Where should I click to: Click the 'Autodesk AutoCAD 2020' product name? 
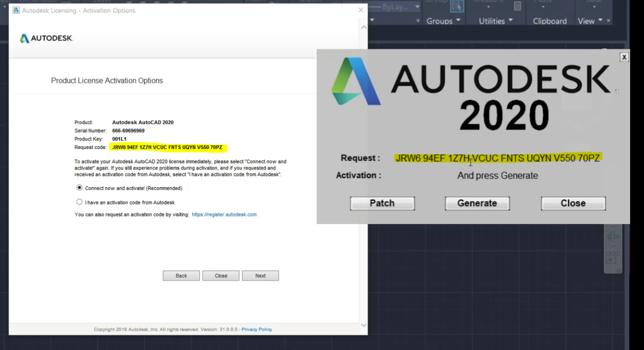point(143,122)
